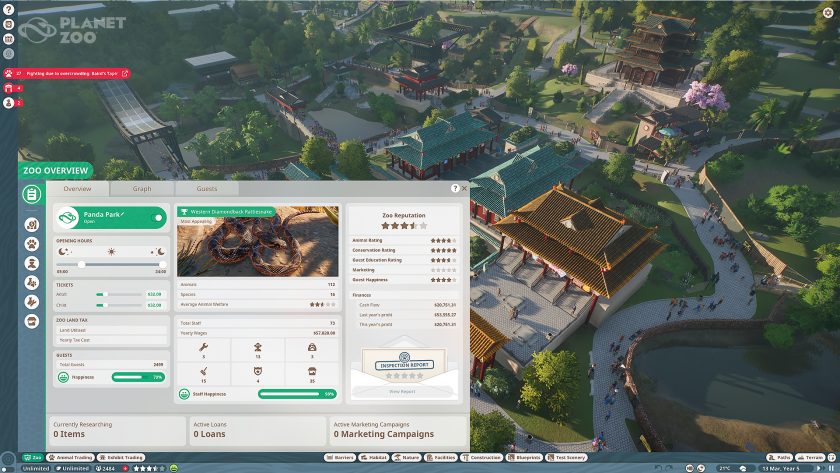This screenshot has height=473, width=840.
Task: Click the edit pencil beside Panda Park name
Action: tap(123, 214)
